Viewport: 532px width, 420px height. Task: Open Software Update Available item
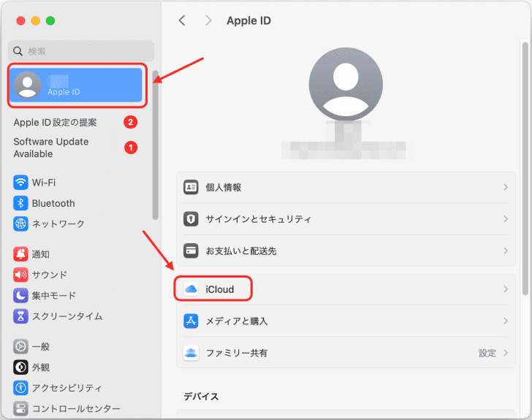click(x=51, y=148)
